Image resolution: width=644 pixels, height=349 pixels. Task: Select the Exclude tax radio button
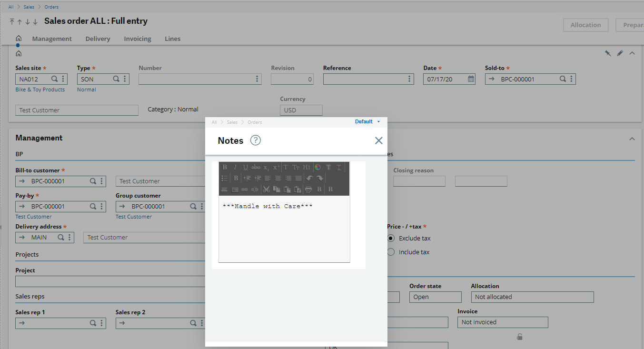pyautogui.click(x=391, y=238)
